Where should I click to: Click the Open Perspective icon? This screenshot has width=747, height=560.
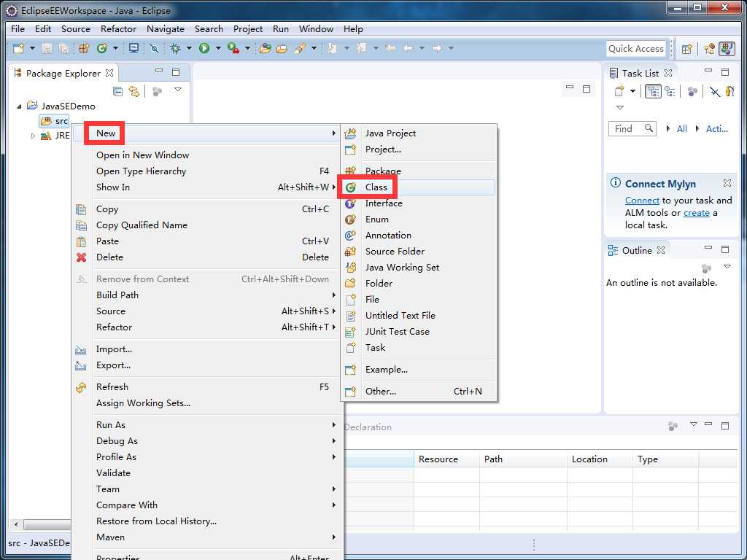(686, 49)
